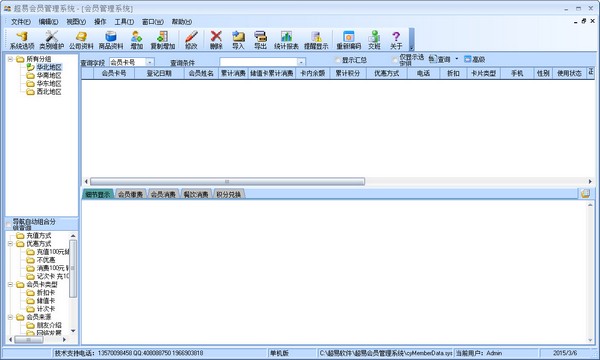Open the 文件 menu
The height and width of the screenshot is (360, 600).
coord(21,22)
